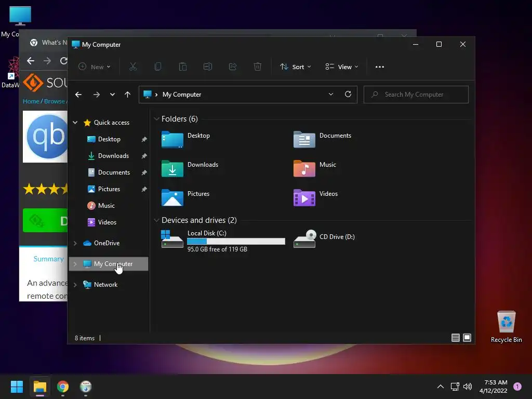
Task: Click the My Computer address bar path
Action: coord(182,95)
